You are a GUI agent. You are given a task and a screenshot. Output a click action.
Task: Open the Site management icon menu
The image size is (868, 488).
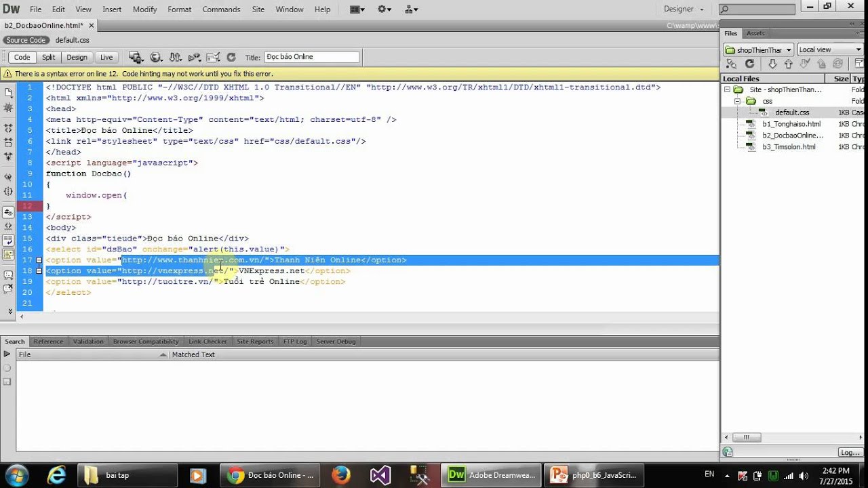[x=411, y=9]
